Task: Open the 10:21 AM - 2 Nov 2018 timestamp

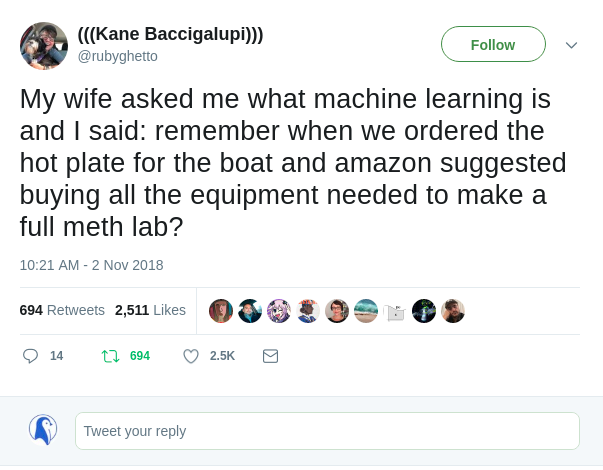Action: (x=91, y=265)
